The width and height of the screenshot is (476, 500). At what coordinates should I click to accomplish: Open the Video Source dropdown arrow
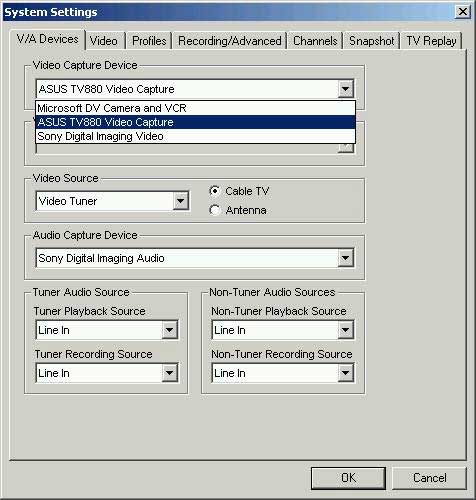click(181, 201)
